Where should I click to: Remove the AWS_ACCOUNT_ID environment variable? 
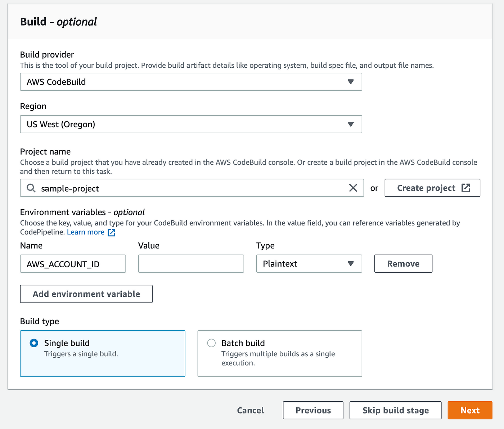(x=403, y=264)
